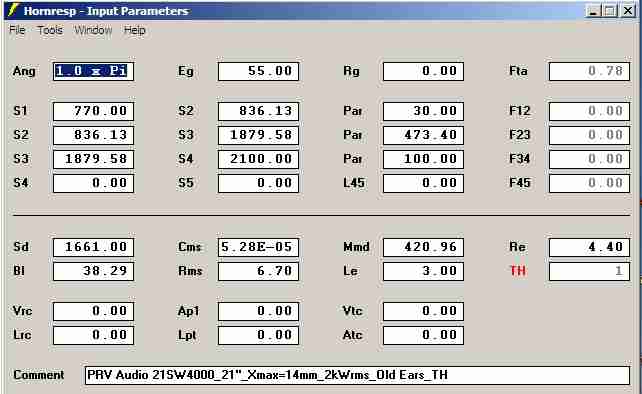Close the Hornresp Input Parameters window
The image size is (642, 394).
pos(628,11)
